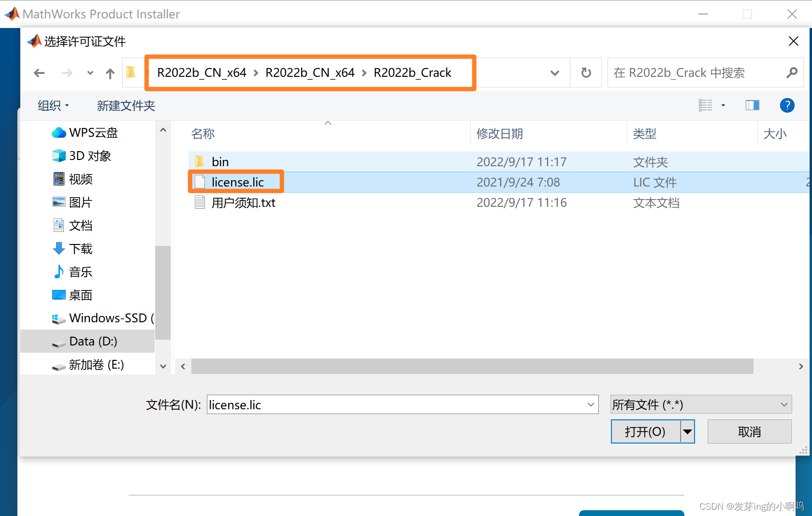Expand the 打开 button split arrow
812x516 pixels.
(x=687, y=431)
